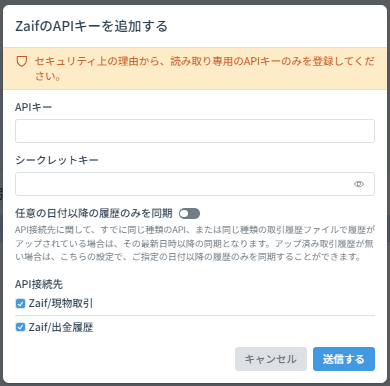Click the Zaif/出金履歴 label text

(61, 327)
